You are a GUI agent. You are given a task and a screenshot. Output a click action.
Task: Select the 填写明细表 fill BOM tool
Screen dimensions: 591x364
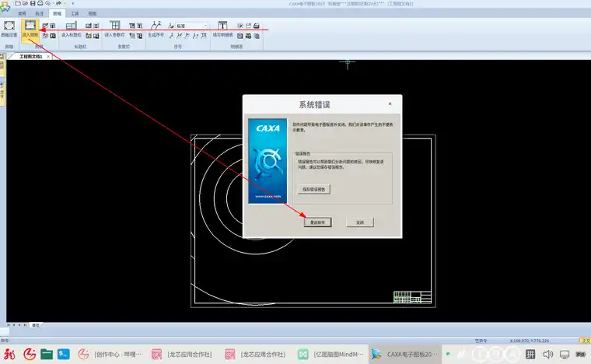point(222,29)
